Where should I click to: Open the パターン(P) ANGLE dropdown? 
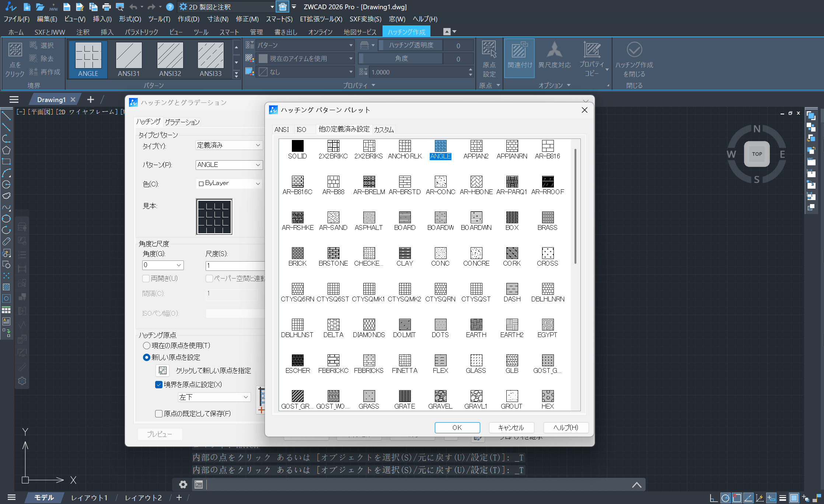pos(258,165)
